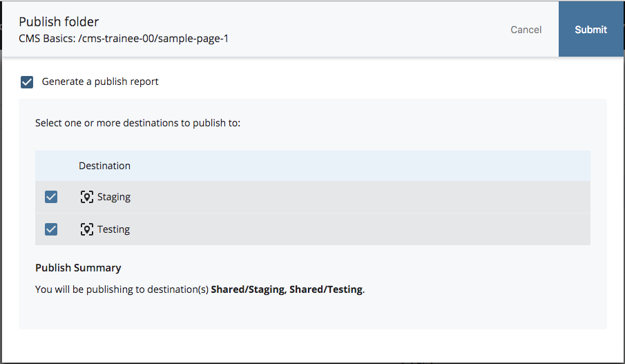Click the destination icon beside Testing
This screenshot has width=625, height=364.
86,229
